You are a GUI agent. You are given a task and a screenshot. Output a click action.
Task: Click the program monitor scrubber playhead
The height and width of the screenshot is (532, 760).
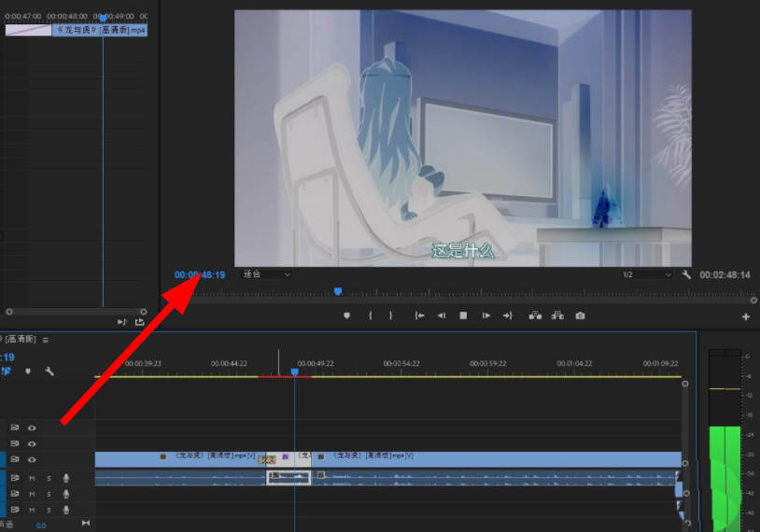[338, 291]
